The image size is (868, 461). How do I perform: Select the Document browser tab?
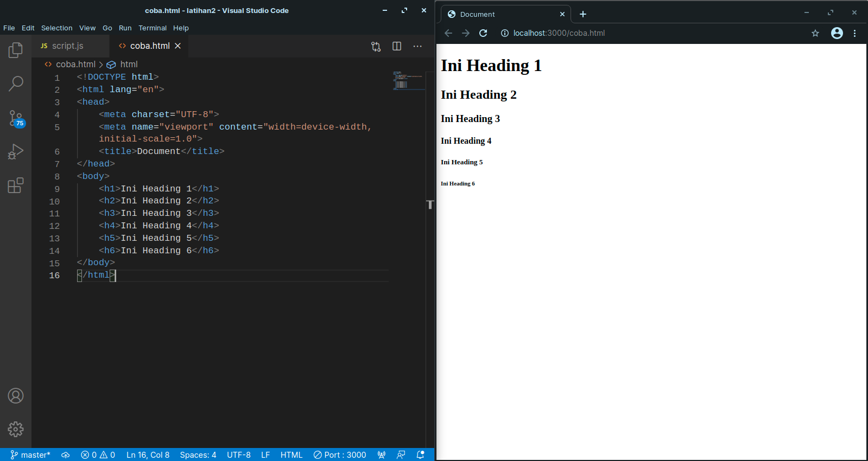[505, 14]
